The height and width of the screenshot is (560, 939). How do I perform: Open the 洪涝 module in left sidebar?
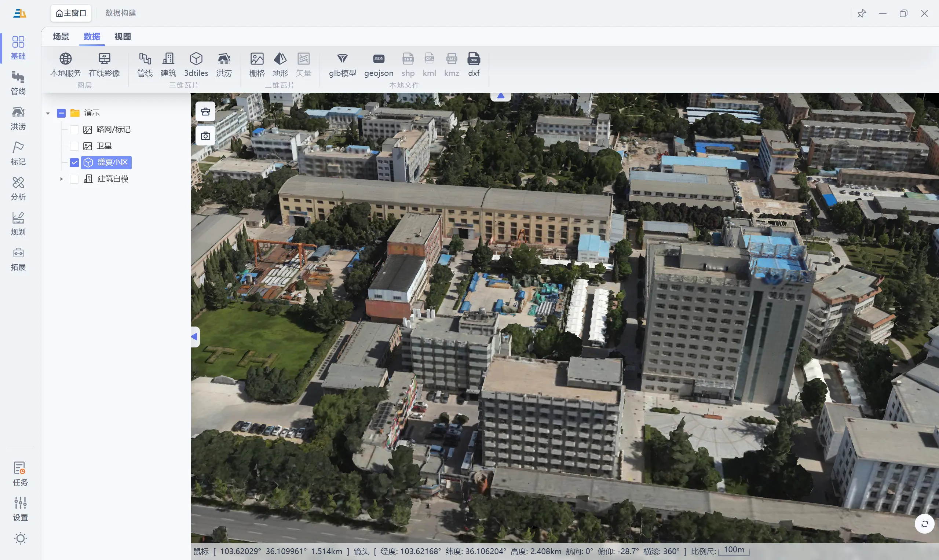(x=18, y=118)
